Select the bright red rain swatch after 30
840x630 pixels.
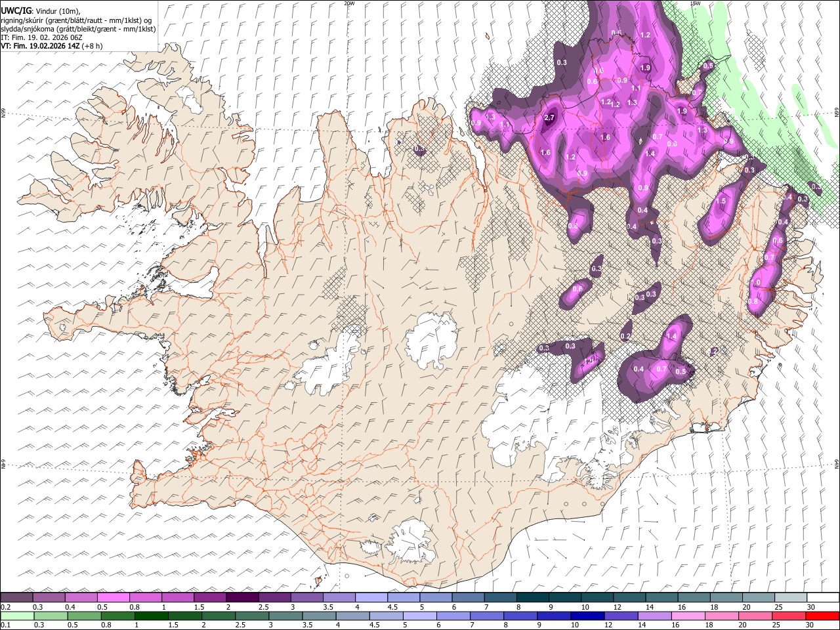pos(823,616)
